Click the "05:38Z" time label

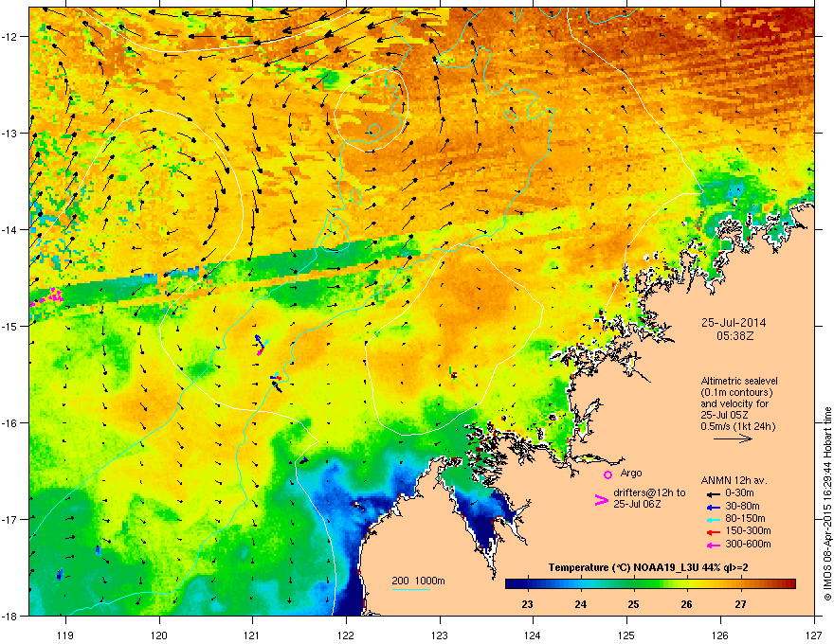tap(734, 336)
